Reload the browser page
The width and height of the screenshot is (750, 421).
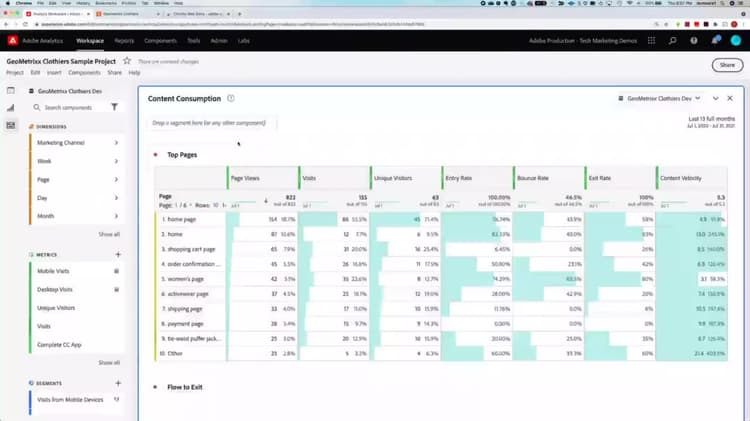(25, 24)
